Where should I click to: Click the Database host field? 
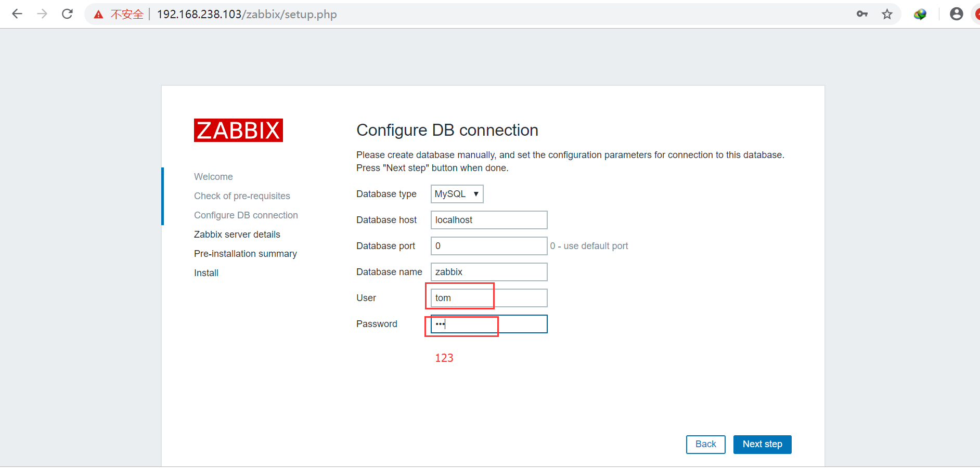(489, 220)
